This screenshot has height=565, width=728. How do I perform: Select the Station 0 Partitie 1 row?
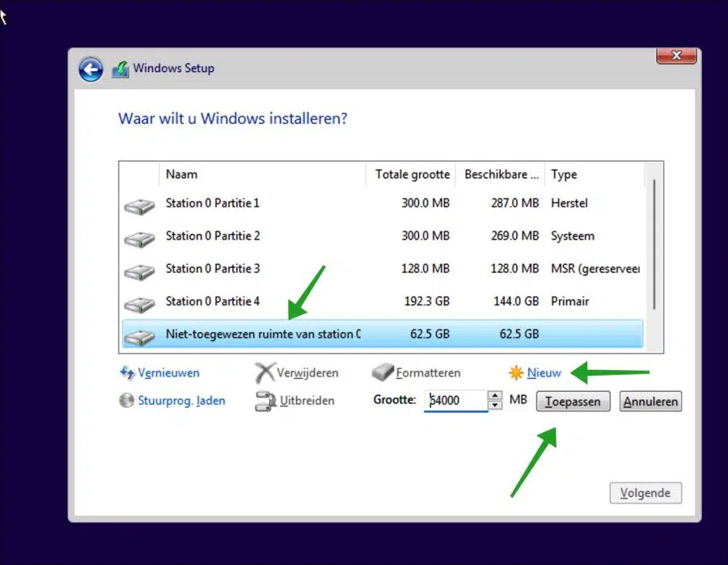click(x=383, y=203)
